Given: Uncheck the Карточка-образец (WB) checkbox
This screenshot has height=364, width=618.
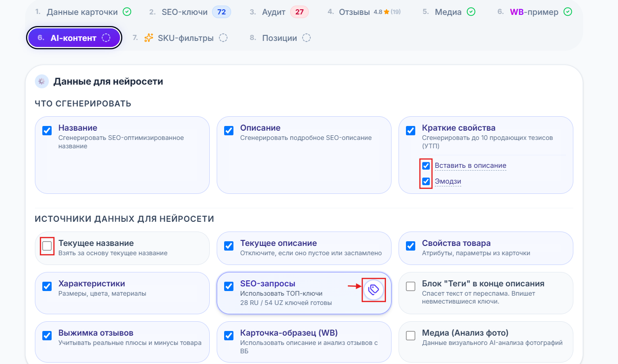Looking at the screenshot, I should [x=229, y=336].
